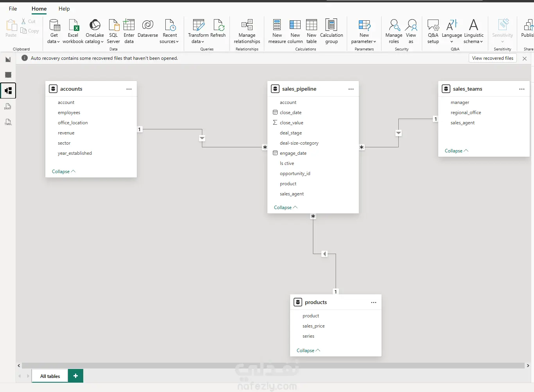Open Enter data dialog
The height and width of the screenshot is (392, 534).
click(129, 31)
